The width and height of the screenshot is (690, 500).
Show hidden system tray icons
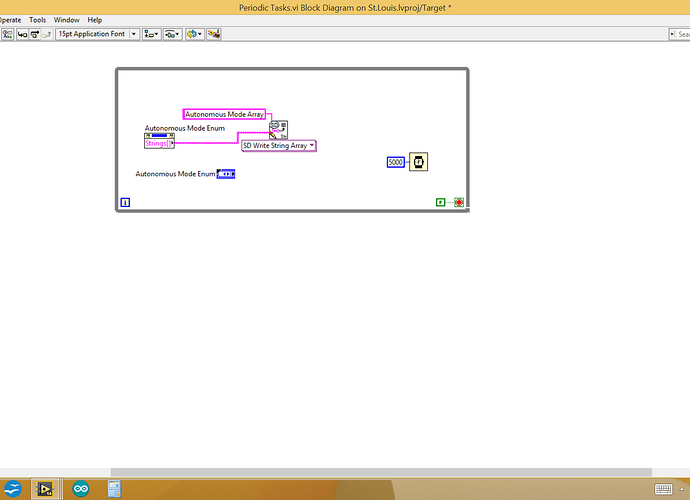(x=683, y=489)
